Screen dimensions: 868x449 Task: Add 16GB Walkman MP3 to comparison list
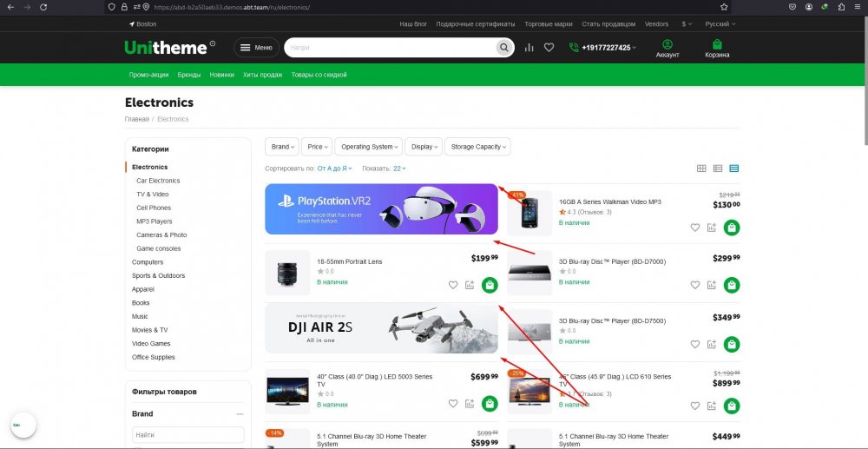712,228
